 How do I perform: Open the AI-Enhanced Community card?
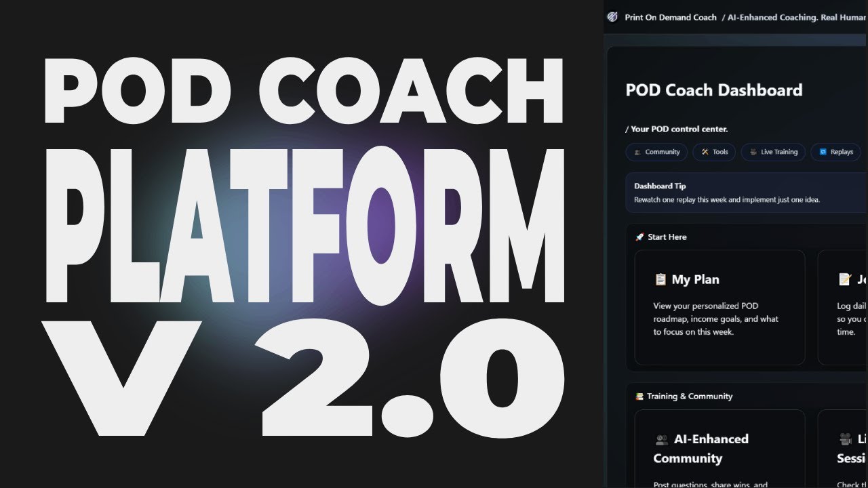click(719, 449)
